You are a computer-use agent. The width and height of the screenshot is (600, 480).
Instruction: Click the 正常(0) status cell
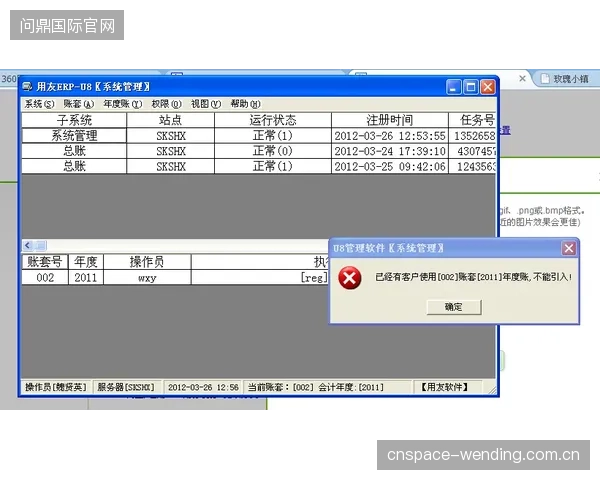273,151
